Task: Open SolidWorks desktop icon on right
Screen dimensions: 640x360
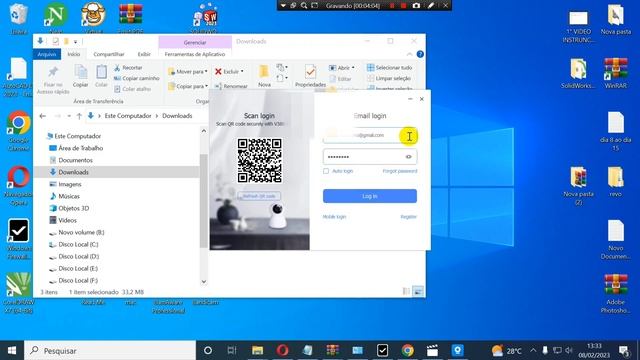Action: pyautogui.click(x=578, y=73)
